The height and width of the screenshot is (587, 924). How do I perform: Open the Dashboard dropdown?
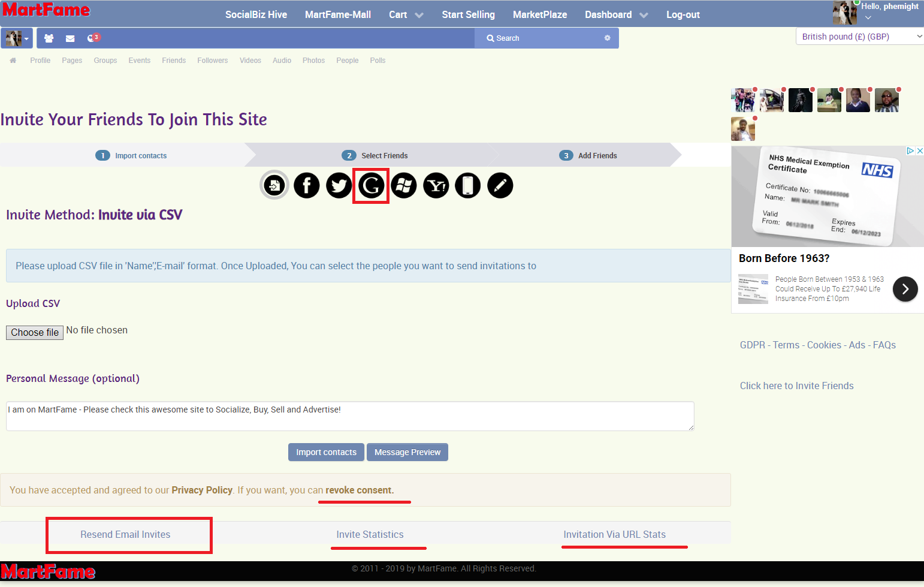pyautogui.click(x=616, y=14)
